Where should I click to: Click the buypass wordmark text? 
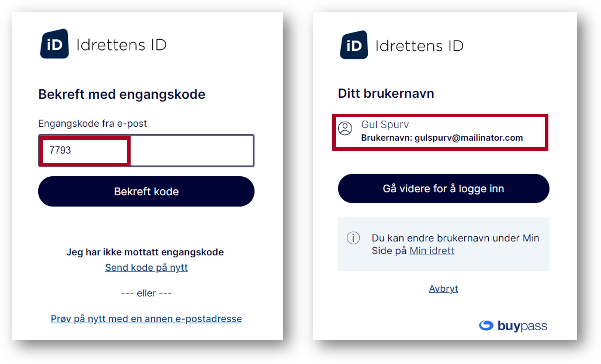tap(522, 326)
